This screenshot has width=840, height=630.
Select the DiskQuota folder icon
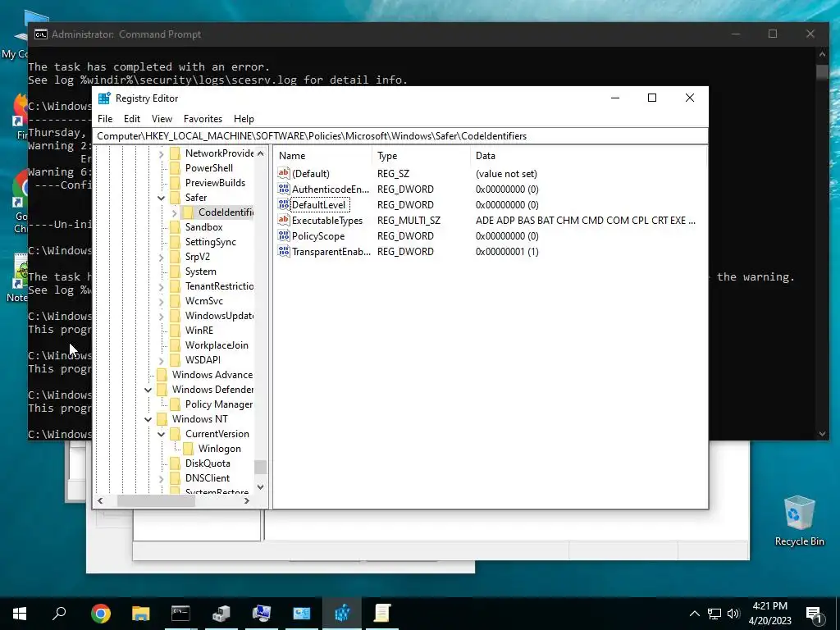click(176, 463)
